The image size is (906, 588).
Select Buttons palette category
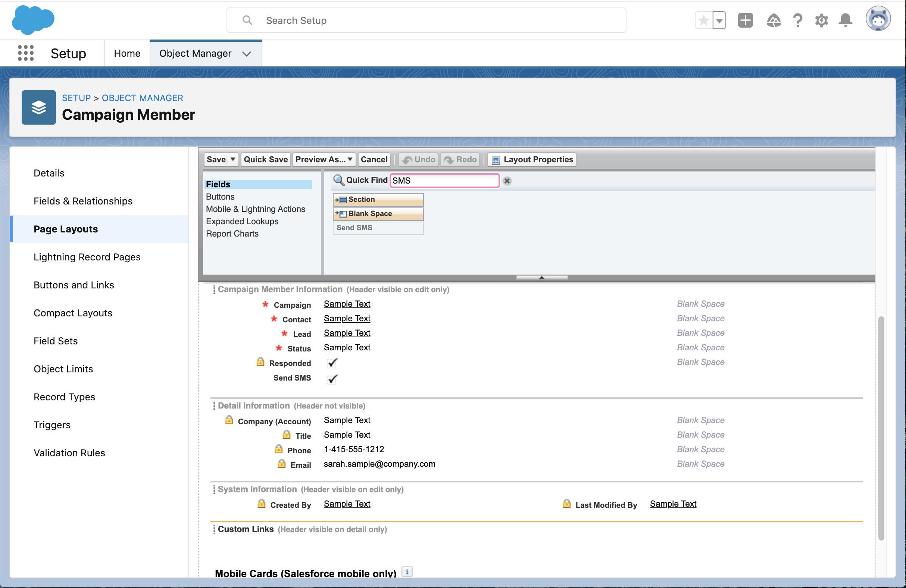[x=221, y=197]
